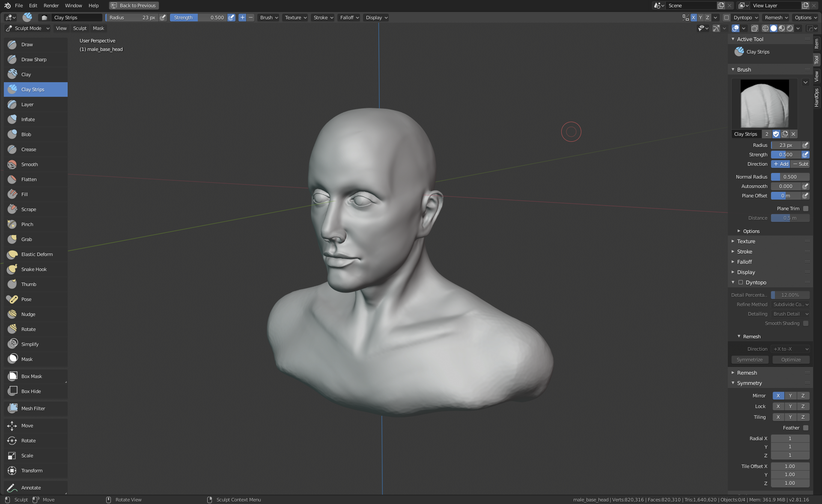Click the Clay Strips brush thumbnail

(x=764, y=104)
